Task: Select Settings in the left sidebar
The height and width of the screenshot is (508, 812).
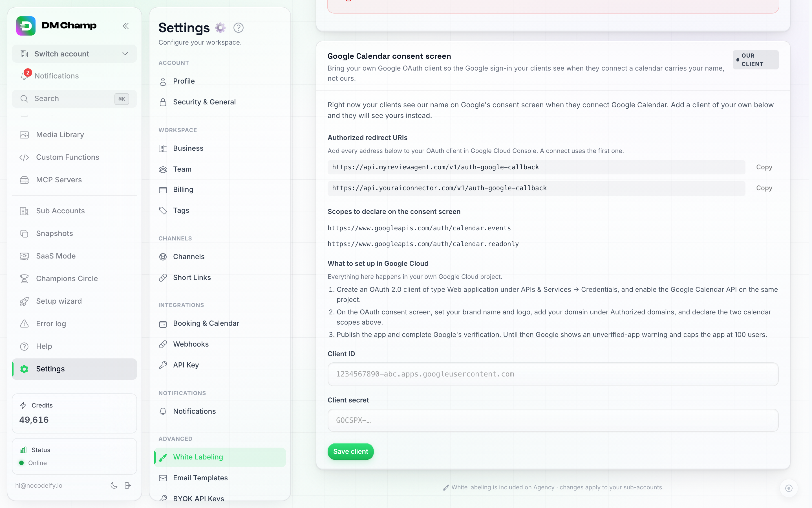Action: tap(74, 369)
